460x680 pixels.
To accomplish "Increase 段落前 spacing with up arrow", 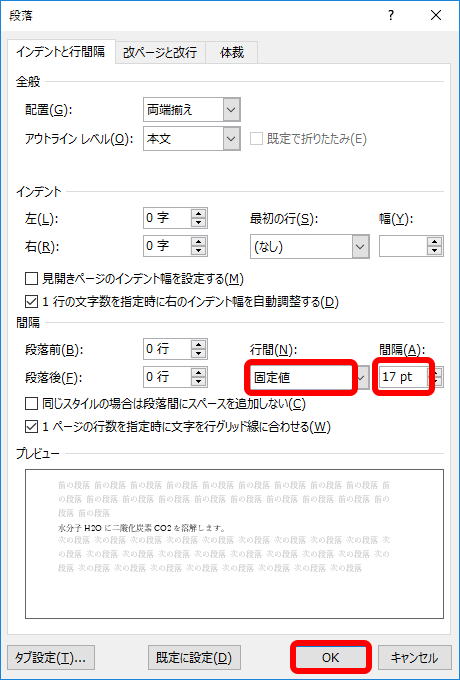I will 198,344.
